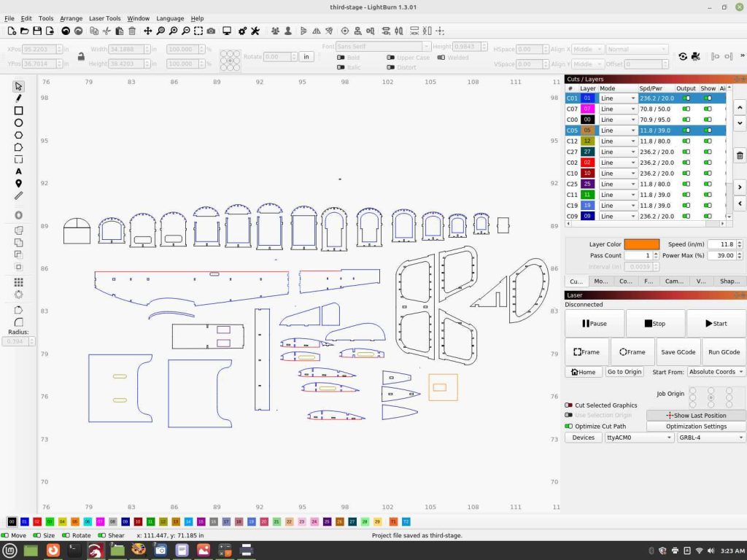747x560 pixels.
Task: Expand the Start From dropdown
Action: pyautogui.click(x=716, y=372)
